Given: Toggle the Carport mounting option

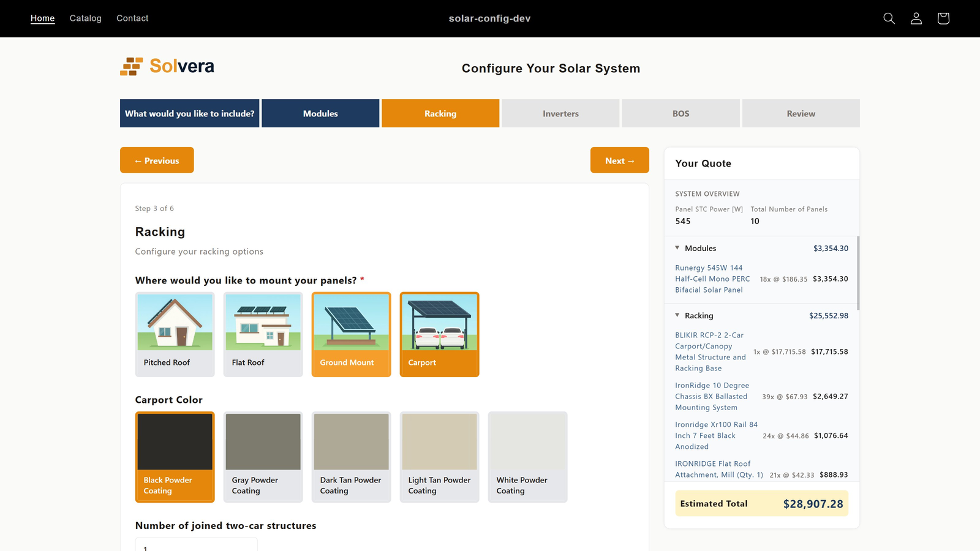Looking at the screenshot, I should click(440, 334).
